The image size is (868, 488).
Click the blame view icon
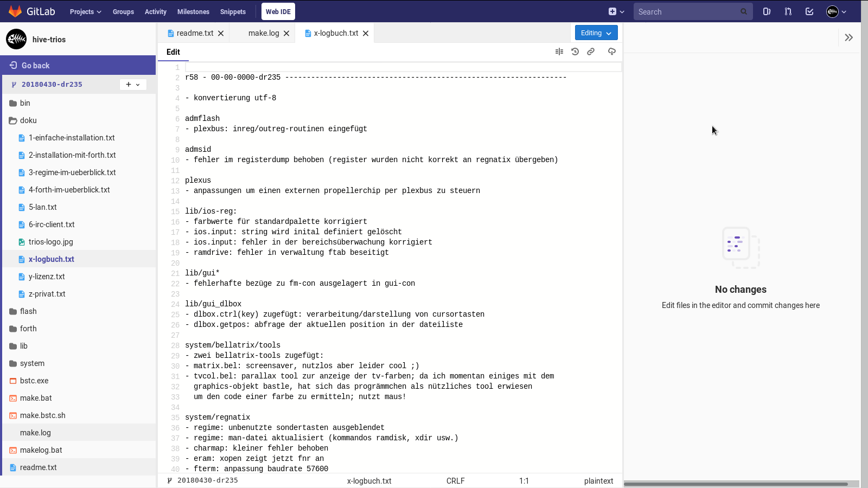[559, 52]
